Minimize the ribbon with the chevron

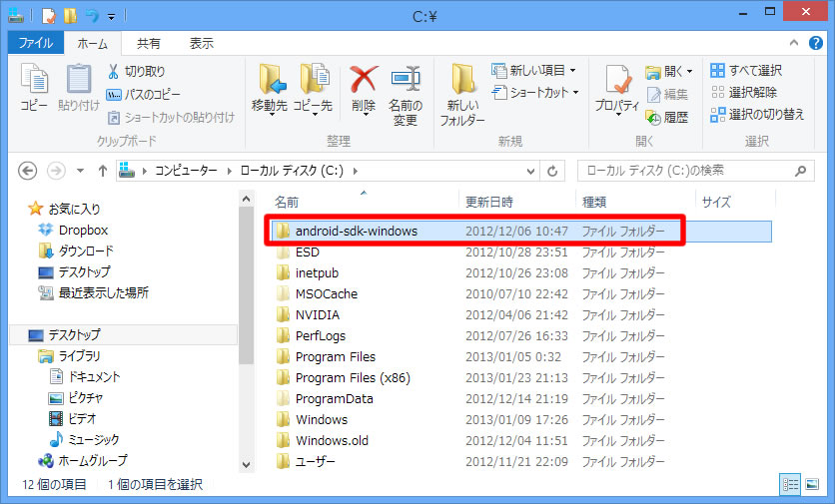coord(794,43)
